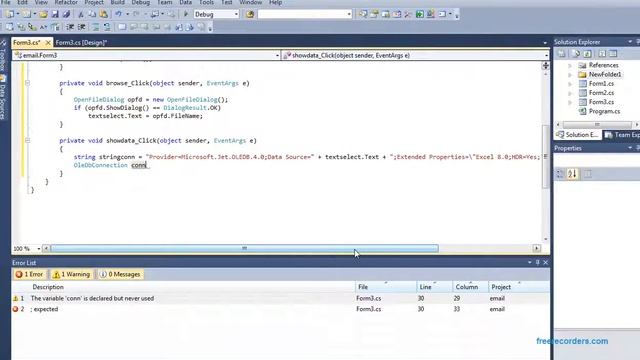Viewport: 640px width, 360px height.
Task: Click Show All Files in Solution Explorer
Action: point(576,54)
